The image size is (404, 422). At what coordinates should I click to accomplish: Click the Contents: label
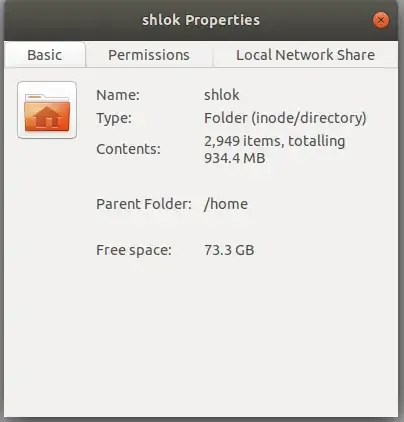coord(128,149)
